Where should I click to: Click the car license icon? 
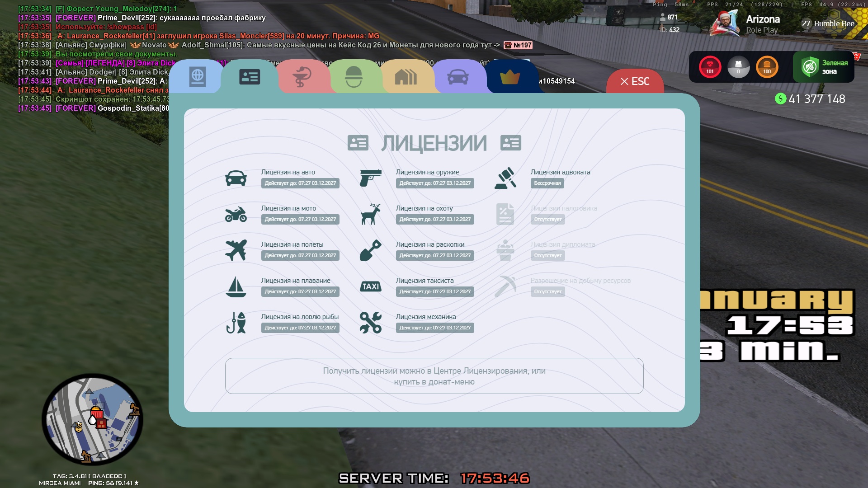(236, 178)
